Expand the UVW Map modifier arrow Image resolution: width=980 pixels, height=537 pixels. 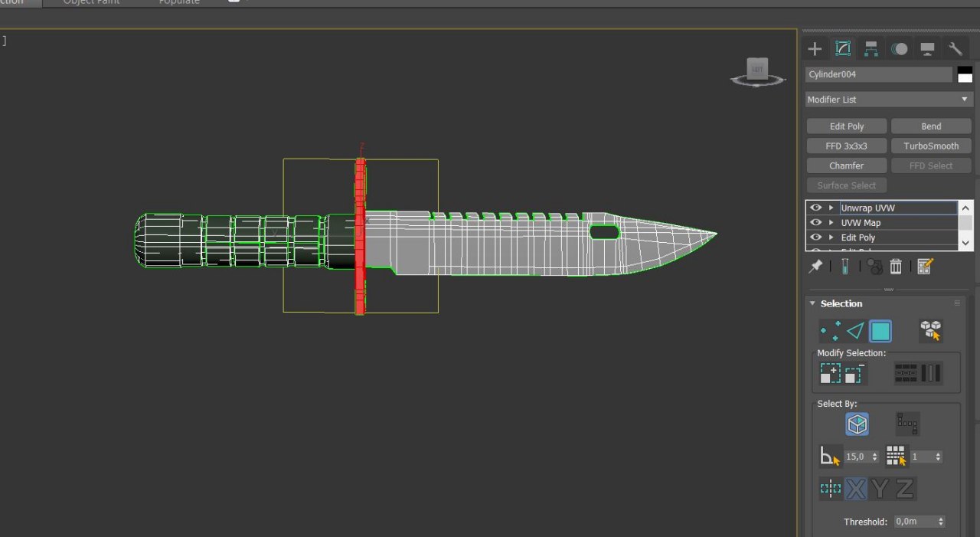coord(831,222)
